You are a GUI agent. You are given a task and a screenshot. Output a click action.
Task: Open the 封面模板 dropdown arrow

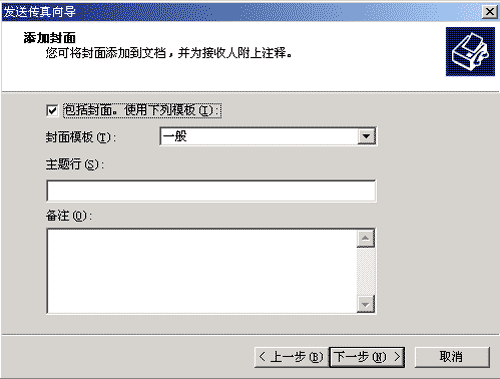coord(366,136)
